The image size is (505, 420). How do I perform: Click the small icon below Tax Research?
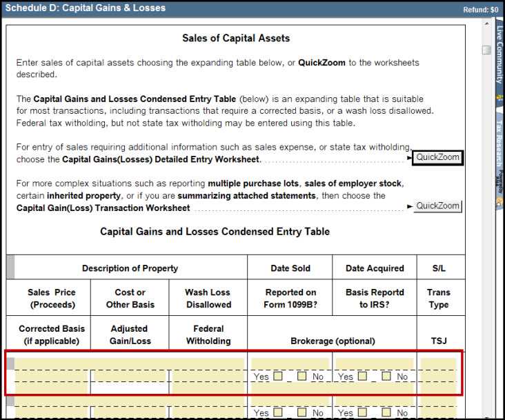coord(499,202)
